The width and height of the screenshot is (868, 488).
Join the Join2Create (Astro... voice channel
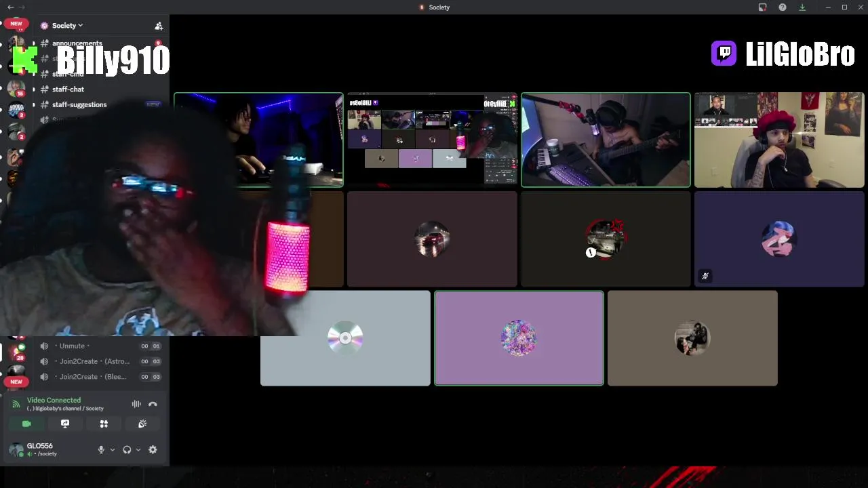click(x=100, y=361)
